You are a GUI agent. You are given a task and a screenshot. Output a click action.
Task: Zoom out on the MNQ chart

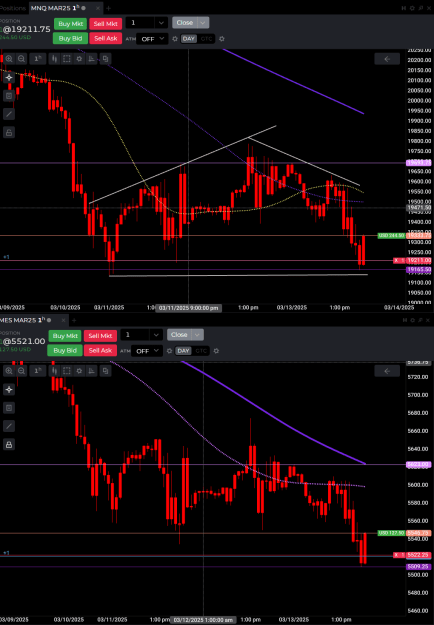21,59
